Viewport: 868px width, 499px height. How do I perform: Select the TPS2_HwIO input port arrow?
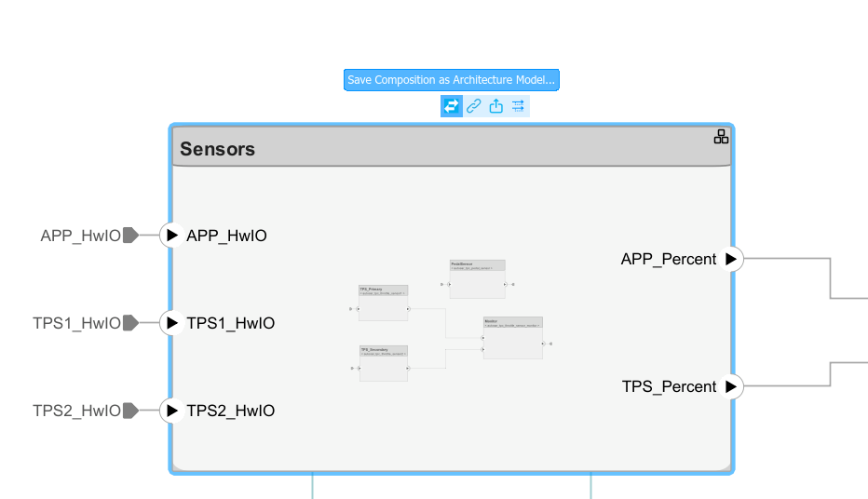171,411
